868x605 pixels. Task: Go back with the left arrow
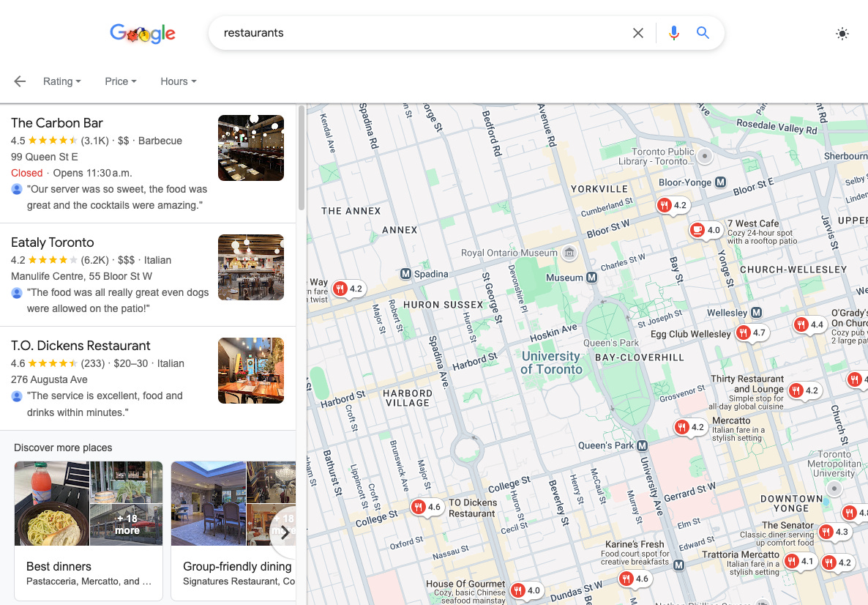[20, 81]
